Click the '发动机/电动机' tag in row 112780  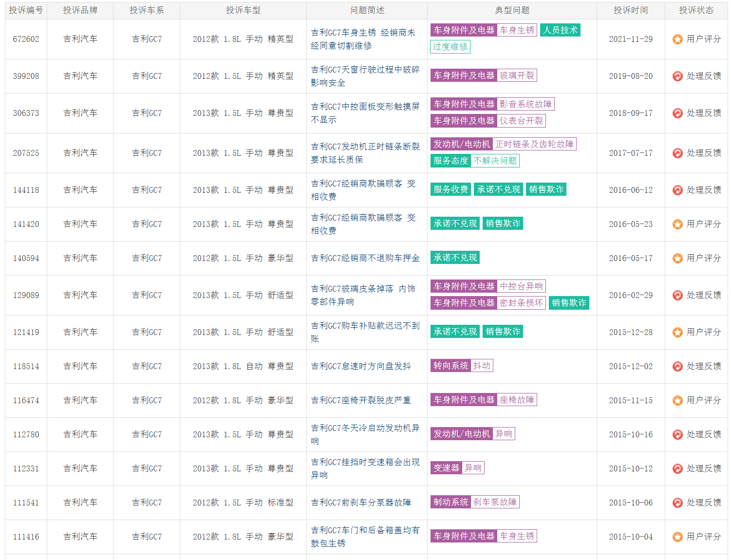462,434
